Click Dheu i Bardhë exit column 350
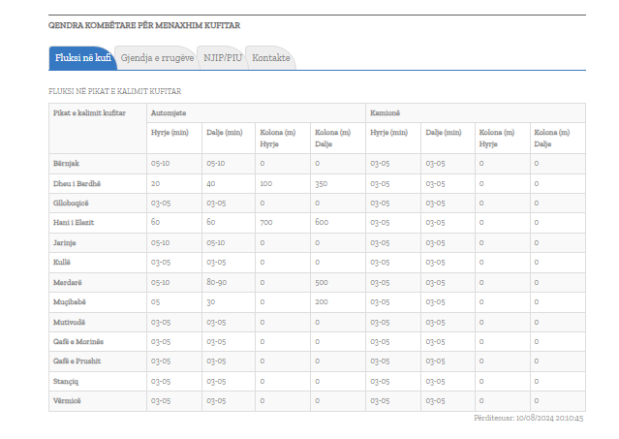This screenshot has width=619, height=439. click(x=321, y=184)
